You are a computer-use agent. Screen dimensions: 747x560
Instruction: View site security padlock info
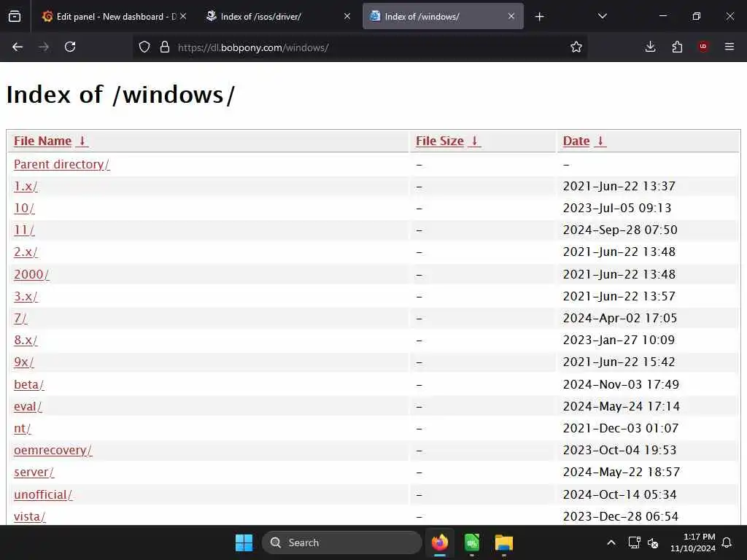tap(165, 47)
